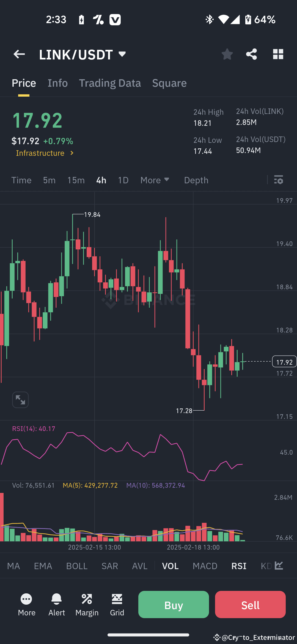The height and width of the screenshot is (644, 297).
Task: Toggle the RSI indicator off
Action: click(239, 566)
